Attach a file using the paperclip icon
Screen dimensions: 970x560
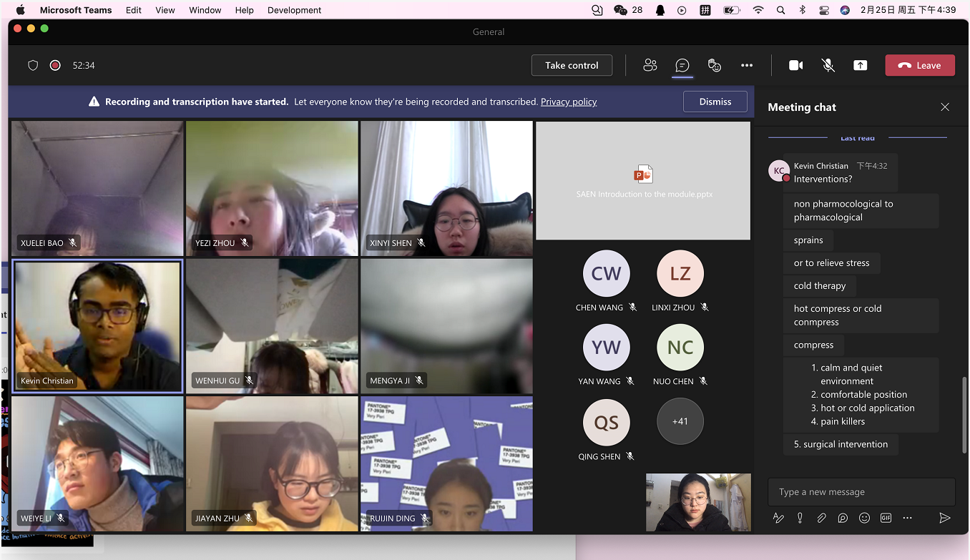pos(821,518)
